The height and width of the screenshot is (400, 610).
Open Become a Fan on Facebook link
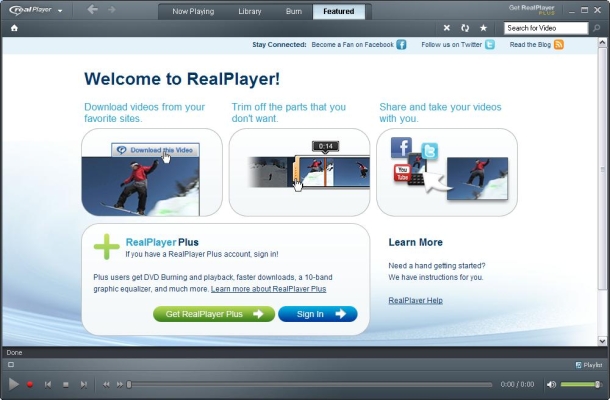click(352, 45)
